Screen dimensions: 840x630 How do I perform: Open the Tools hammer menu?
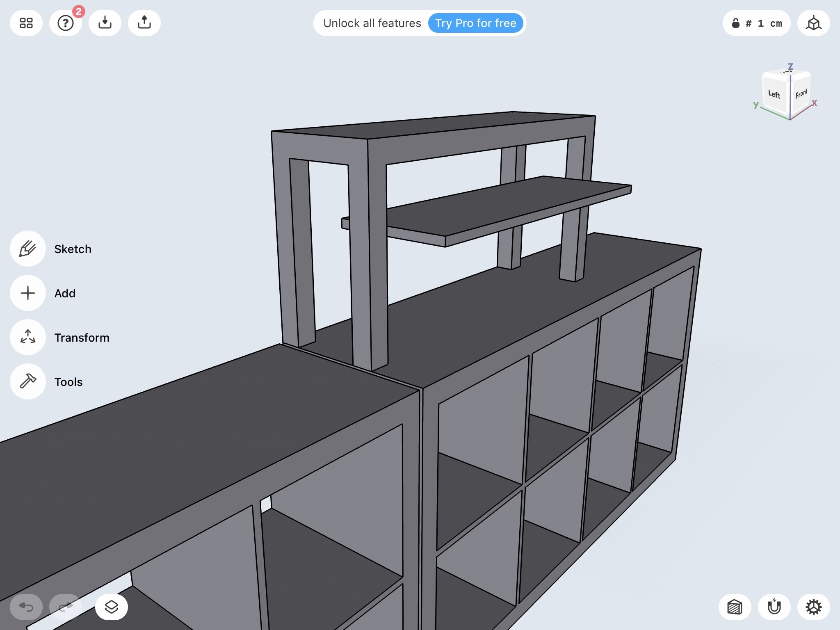pos(28,381)
